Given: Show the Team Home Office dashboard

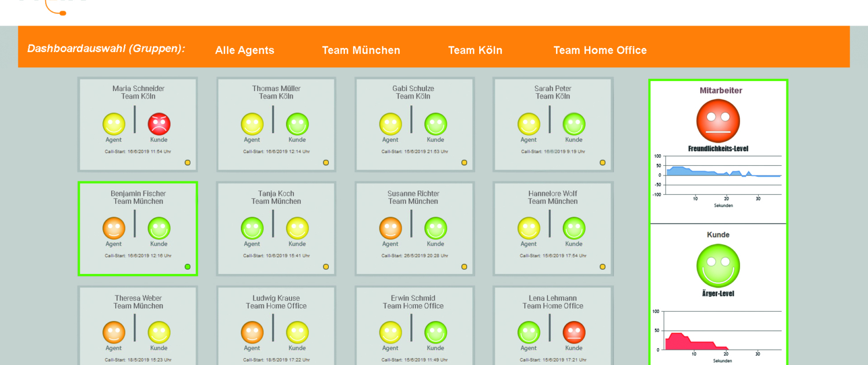Looking at the screenshot, I should [x=599, y=50].
